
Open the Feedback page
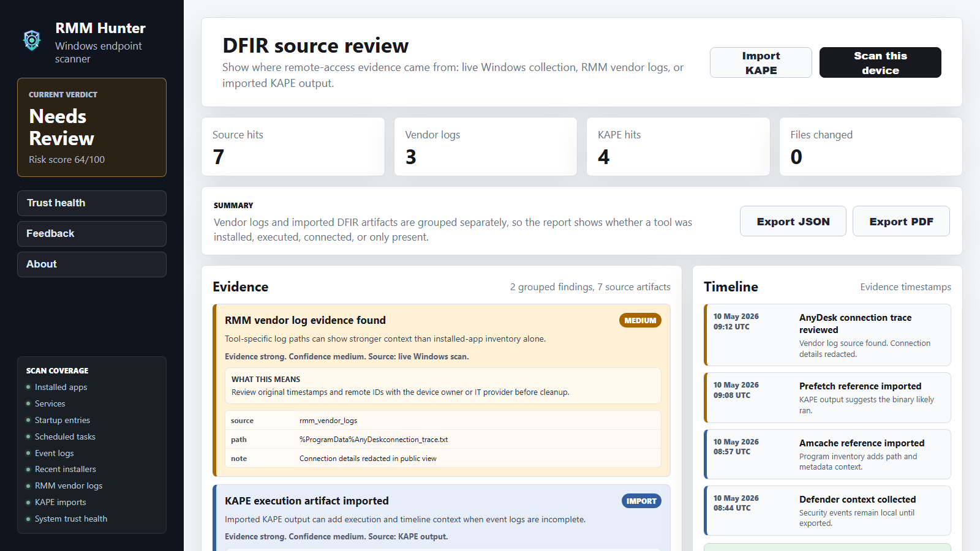(x=92, y=234)
